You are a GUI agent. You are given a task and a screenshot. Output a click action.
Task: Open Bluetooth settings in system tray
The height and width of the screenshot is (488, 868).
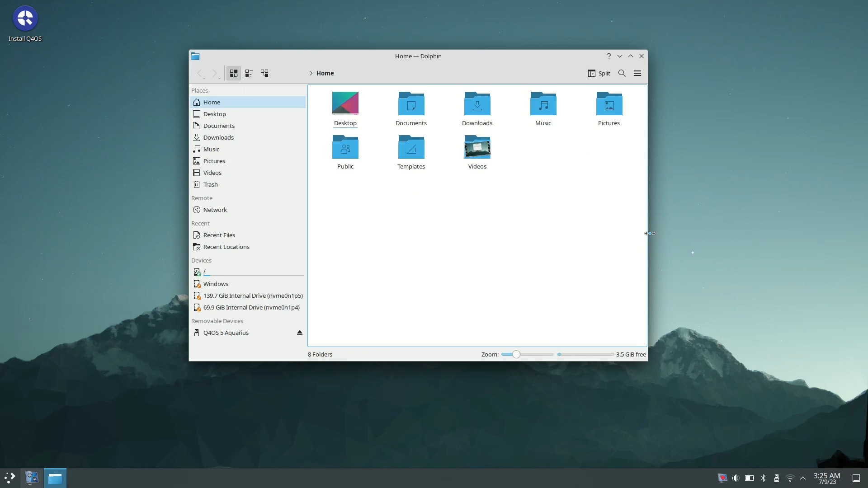tap(763, 478)
